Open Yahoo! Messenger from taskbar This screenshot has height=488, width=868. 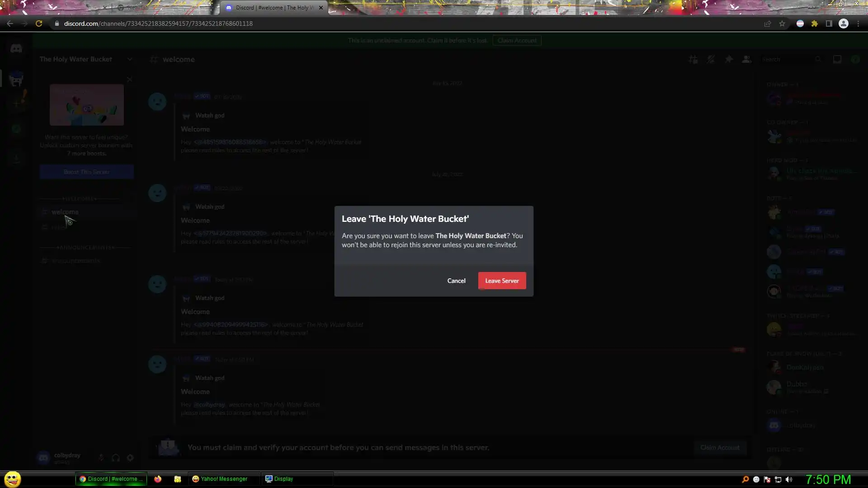[220, 479]
